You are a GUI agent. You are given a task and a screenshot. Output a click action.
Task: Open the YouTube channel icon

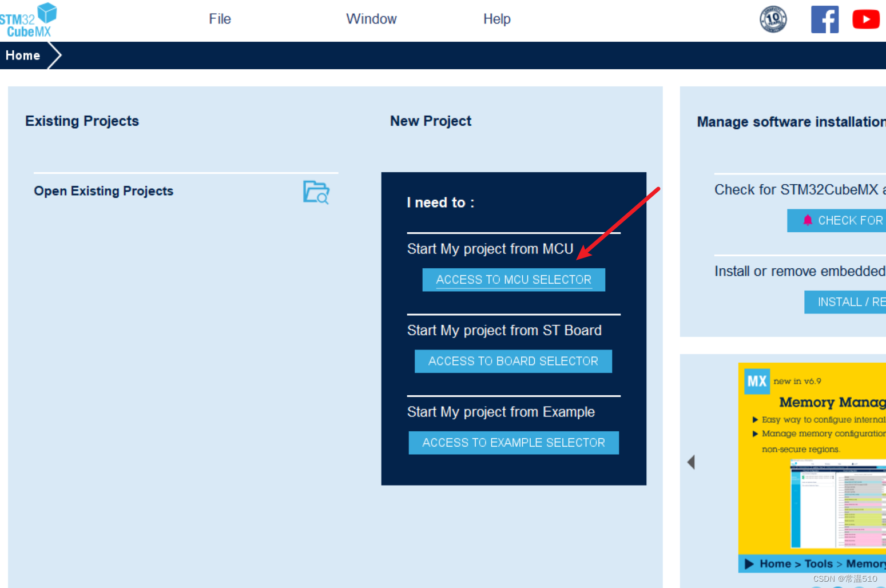pyautogui.click(x=866, y=19)
